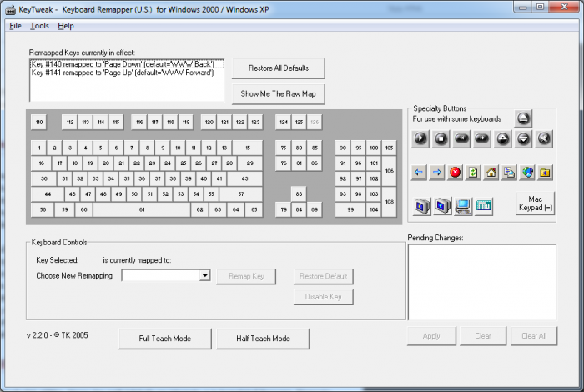Viewport: 584px width, 392px height.
Task: Select key 61 spacebar on keyboard layout
Action: (x=142, y=210)
